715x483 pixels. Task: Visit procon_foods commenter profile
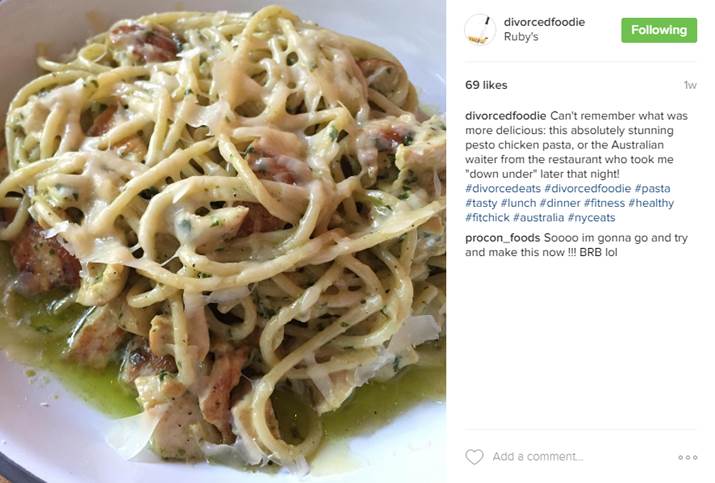point(503,238)
